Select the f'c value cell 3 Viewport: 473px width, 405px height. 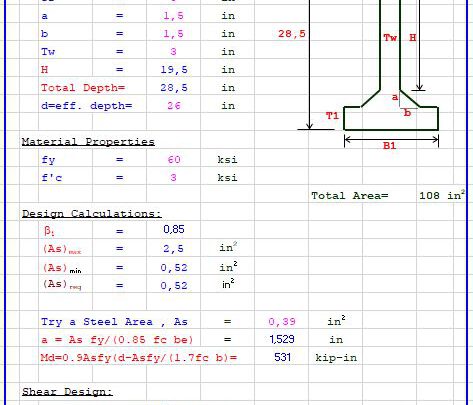click(x=173, y=178)
